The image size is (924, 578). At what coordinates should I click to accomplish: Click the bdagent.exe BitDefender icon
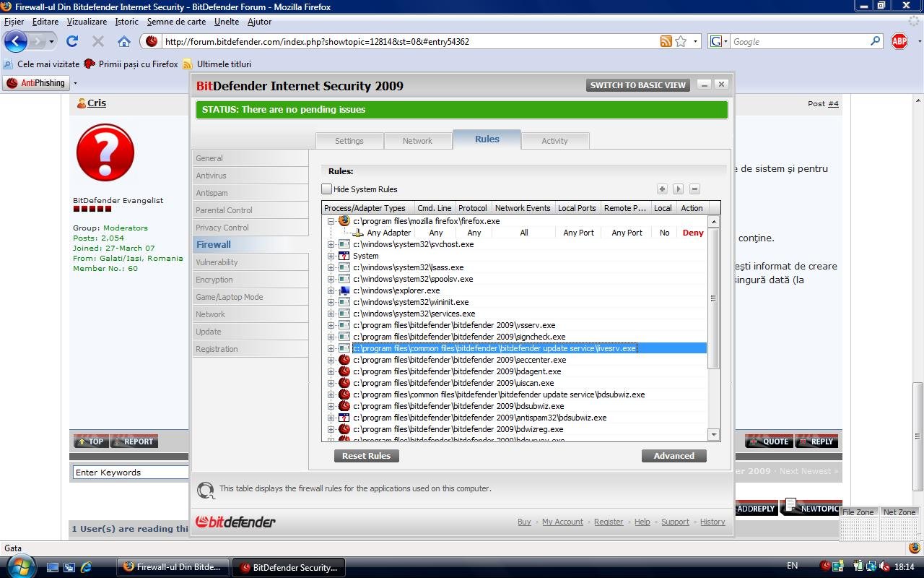click(344, 371)
